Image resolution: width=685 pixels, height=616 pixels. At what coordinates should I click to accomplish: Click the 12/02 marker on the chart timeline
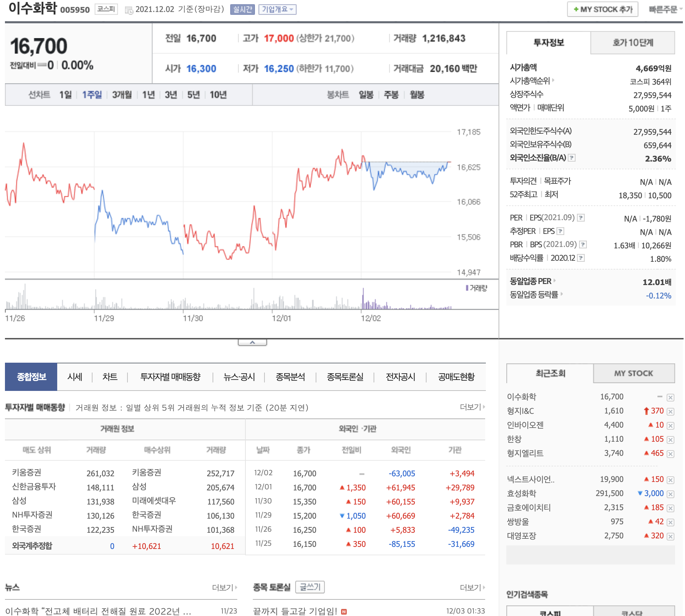click(x=370, y=318)
